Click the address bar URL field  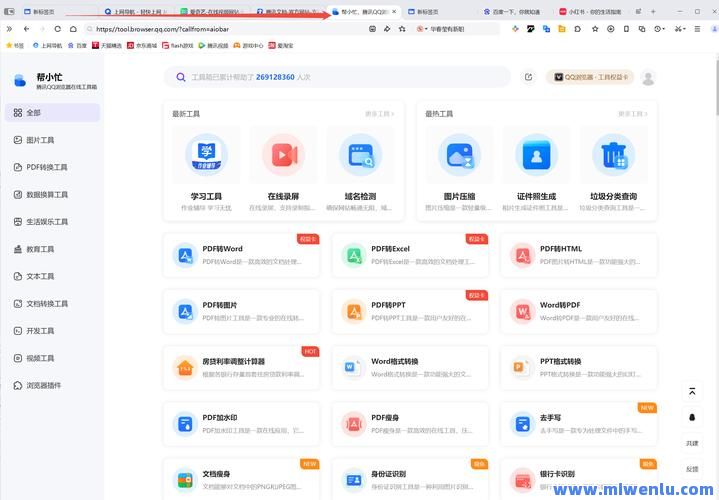[229, 29]
